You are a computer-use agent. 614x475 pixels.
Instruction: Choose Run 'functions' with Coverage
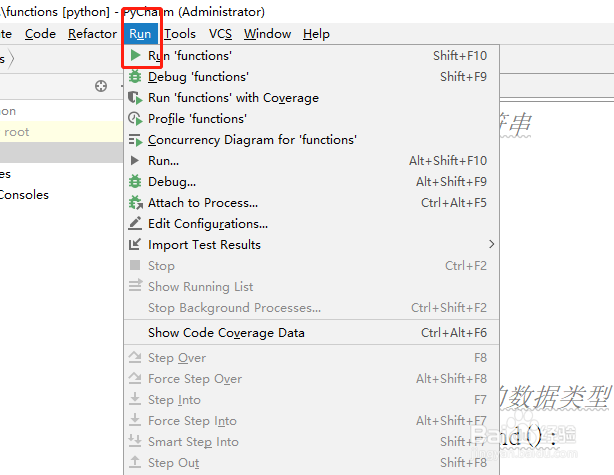pyautogui.click(x=311, y=98)
